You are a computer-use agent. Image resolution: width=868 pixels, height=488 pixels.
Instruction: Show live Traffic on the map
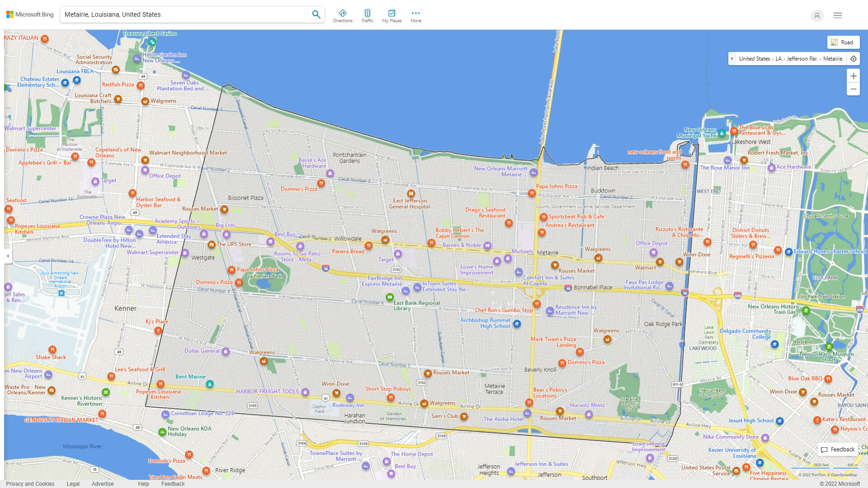coord(368,15)
